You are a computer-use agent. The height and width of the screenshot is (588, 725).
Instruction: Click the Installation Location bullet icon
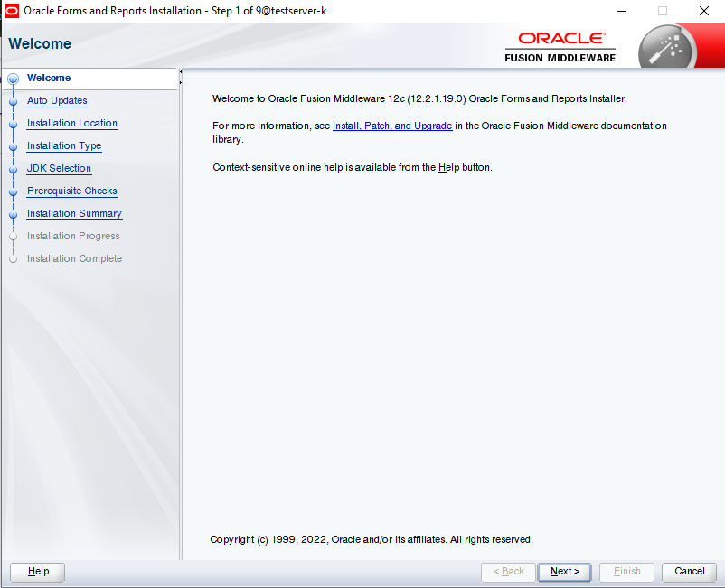pos(14,124)
